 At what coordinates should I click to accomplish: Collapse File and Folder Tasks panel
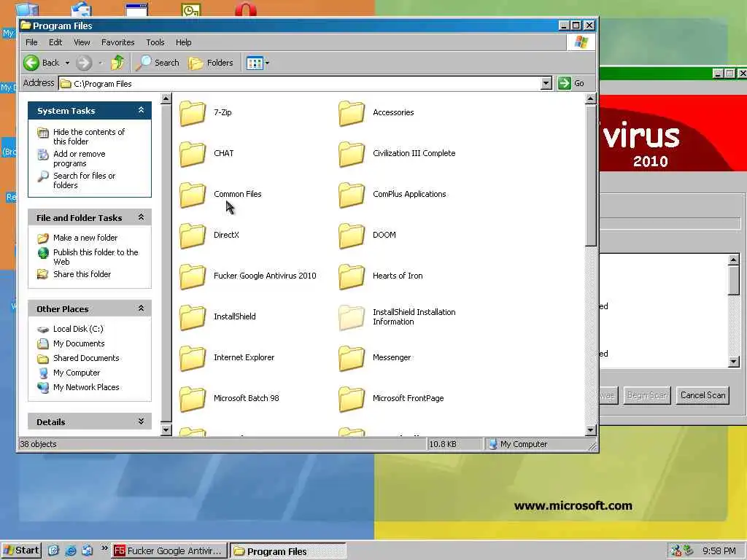(x=141, y=217)
